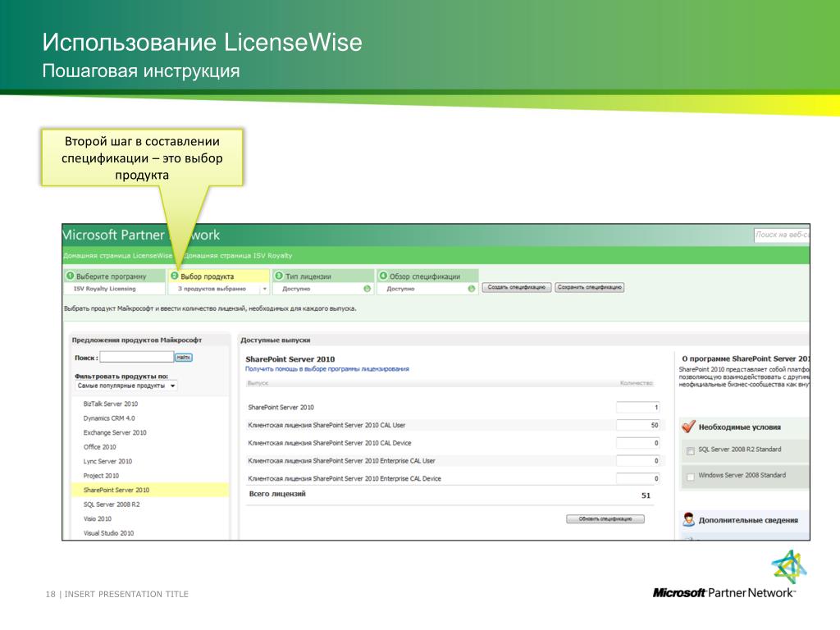This screenshot has height=630, width=840.
Task: Click step 4 circle icon by Обзор спецификации
Action: [383, 276]
